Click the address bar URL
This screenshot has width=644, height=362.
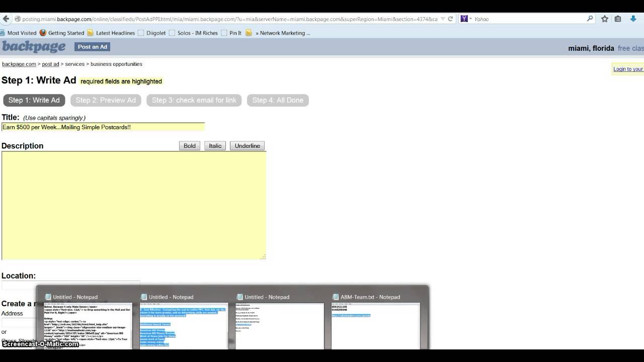229,19
